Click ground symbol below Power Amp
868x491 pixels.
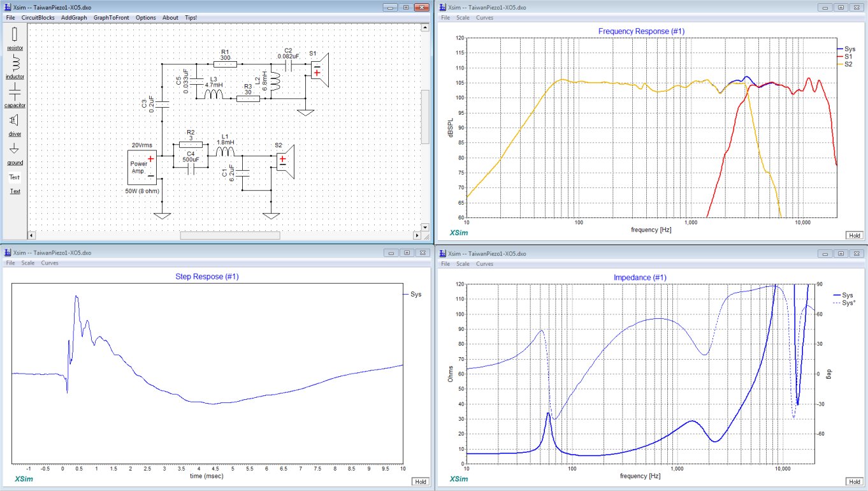[x=163, y=216]
